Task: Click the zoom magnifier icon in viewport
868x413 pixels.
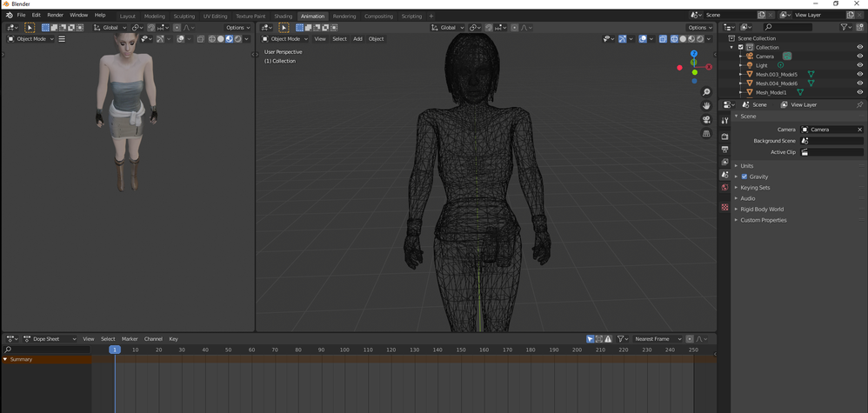Action: click(x=706, y=92)
